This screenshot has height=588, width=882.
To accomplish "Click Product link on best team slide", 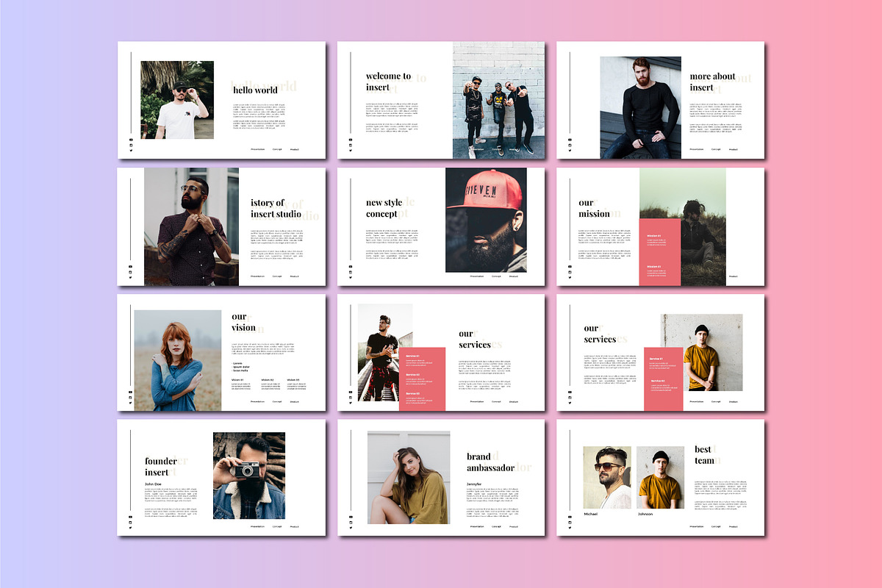I will tap(734, 526).
